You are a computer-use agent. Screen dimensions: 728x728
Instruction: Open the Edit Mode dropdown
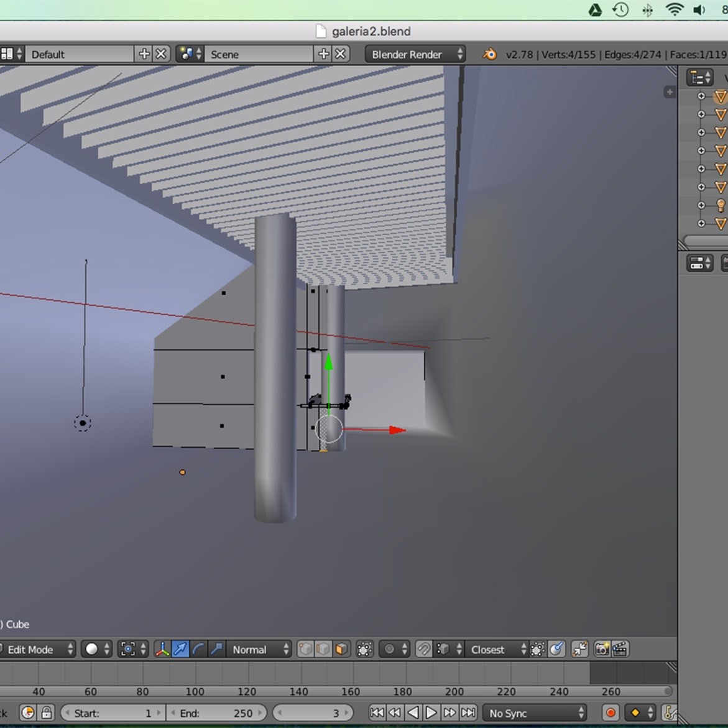[x=37, y=650]
